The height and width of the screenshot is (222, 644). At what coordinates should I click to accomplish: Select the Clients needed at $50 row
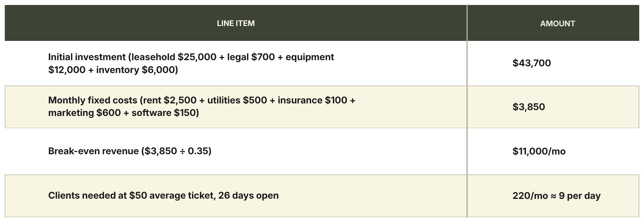point(322,196)
